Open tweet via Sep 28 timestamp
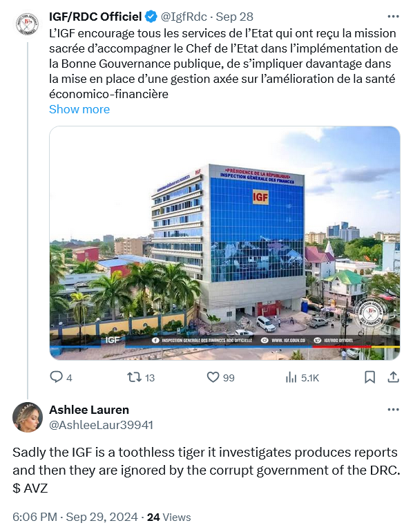 tap(235, 17)
